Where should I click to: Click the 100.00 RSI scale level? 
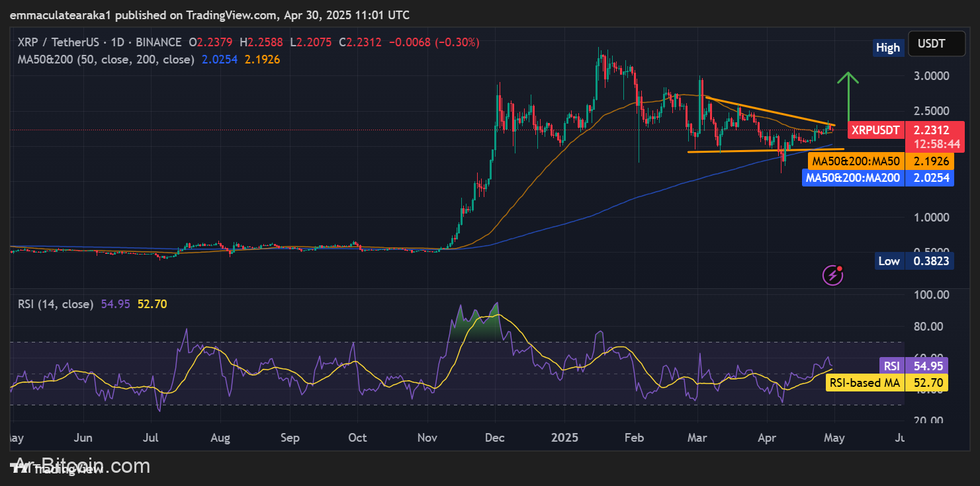[x=933, y=294]
